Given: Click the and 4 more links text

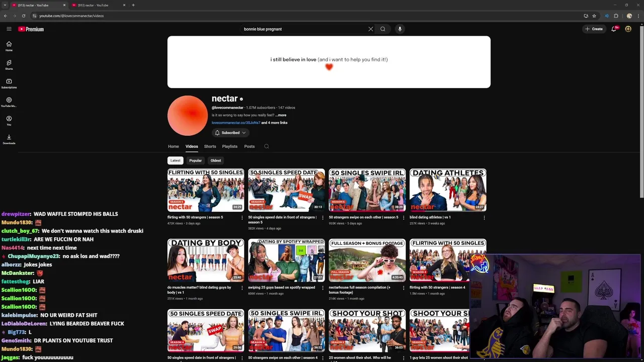Looking at the screenshot, I should (x=274, y=123).
